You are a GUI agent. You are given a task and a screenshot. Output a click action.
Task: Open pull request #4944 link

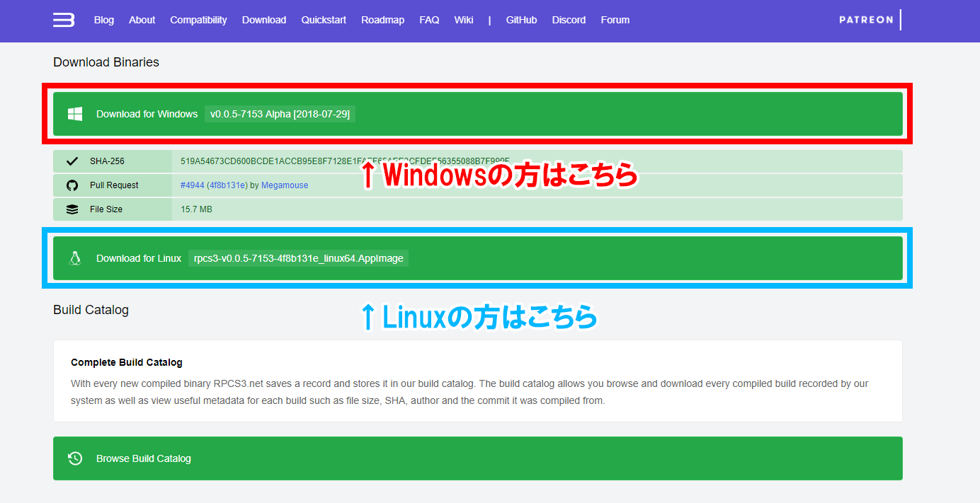coord(192,185)
